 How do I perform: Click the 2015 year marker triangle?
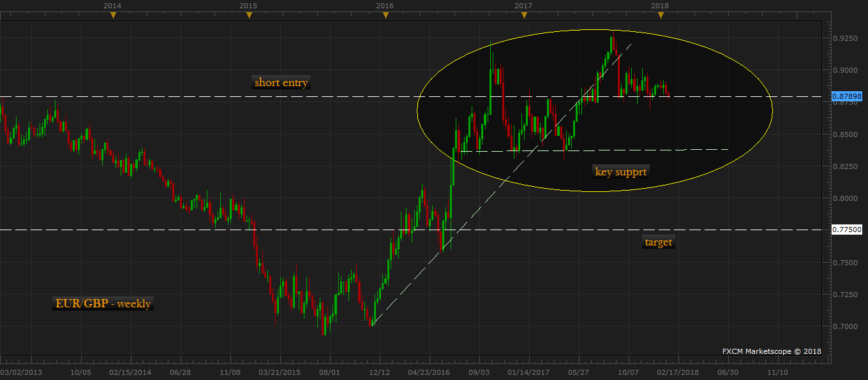coord(249,15)
